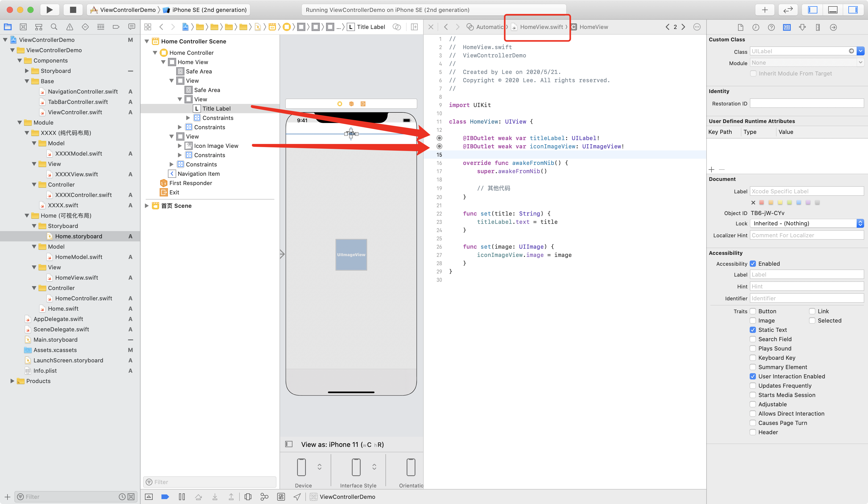Open Debug View Hierarchy icon

tap(248, 497)
